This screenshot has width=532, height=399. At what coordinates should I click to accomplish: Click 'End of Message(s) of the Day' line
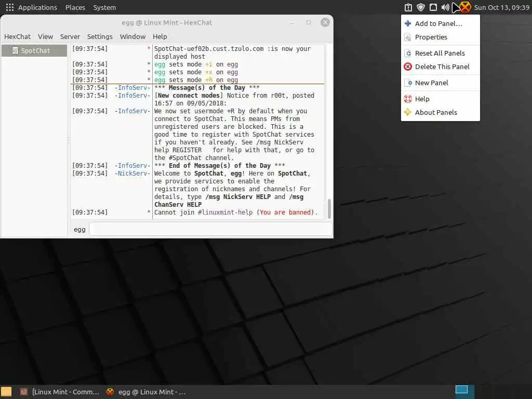220,166
